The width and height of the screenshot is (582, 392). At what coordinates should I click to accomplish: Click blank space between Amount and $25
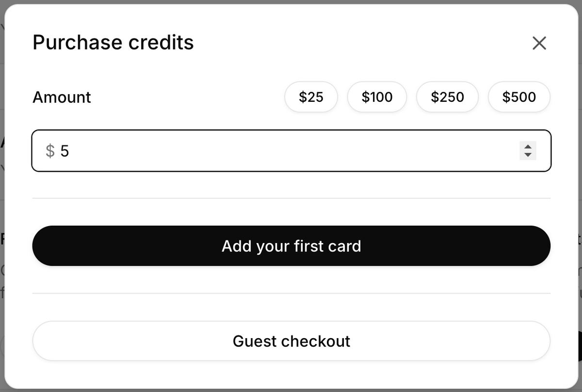click(187, 98)
